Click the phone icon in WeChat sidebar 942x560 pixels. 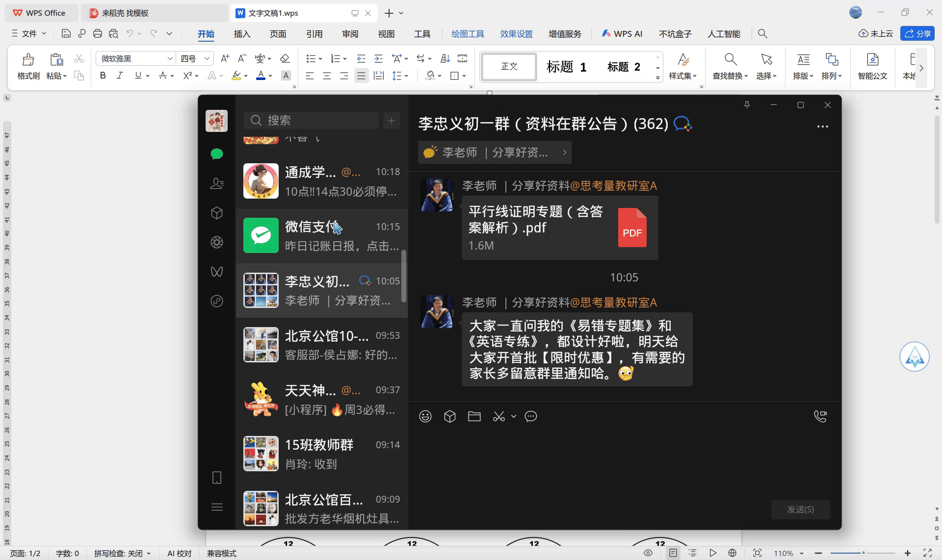click(x=217, y=478)
